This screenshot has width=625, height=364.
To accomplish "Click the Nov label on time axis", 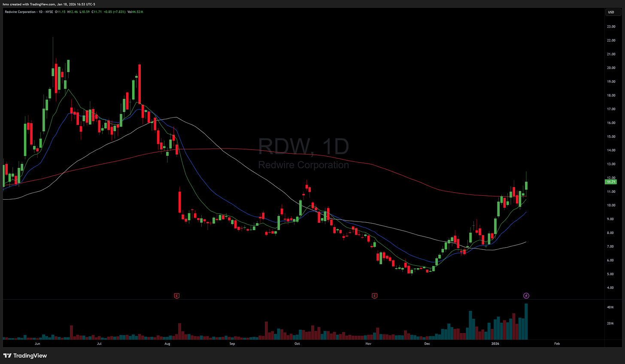I will coord(368,343).
